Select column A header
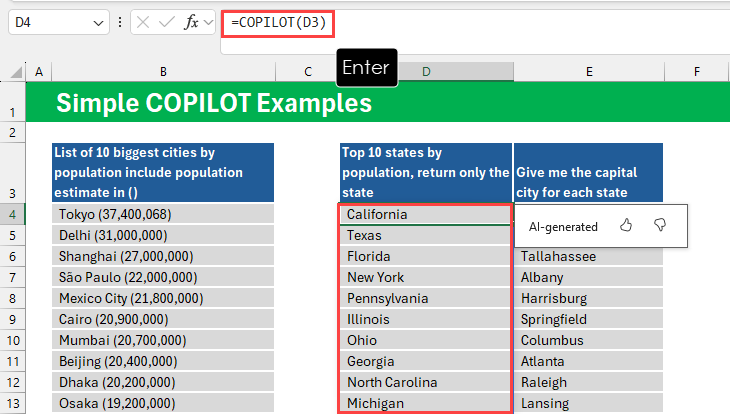730x414 pixels. (39, 72)
